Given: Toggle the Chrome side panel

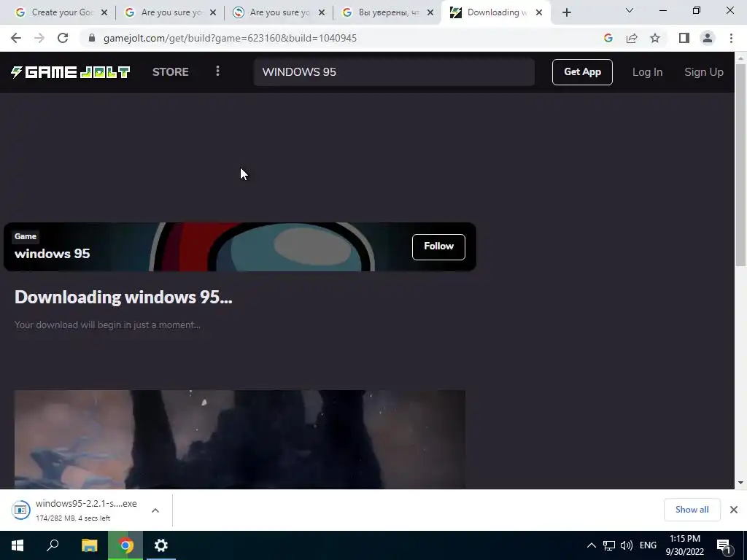Looking at the screenshot, I should 684,38.
